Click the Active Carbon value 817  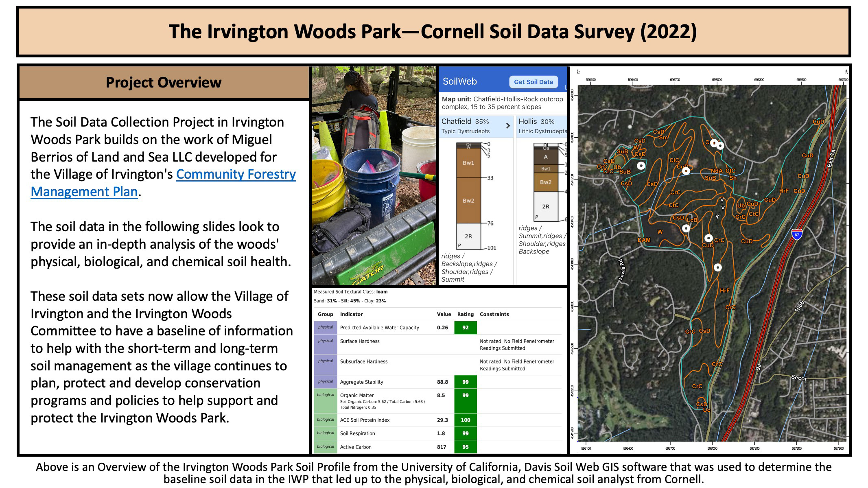442,447
